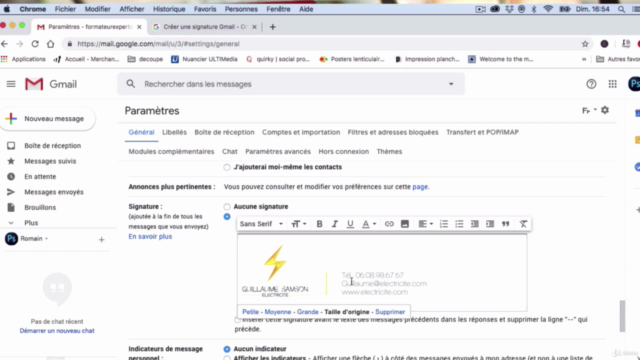Image resolution: width=640 pixels, height=360 pixels.
Task: Apply quote formatting in signature
Action: (x=505, y=224)
